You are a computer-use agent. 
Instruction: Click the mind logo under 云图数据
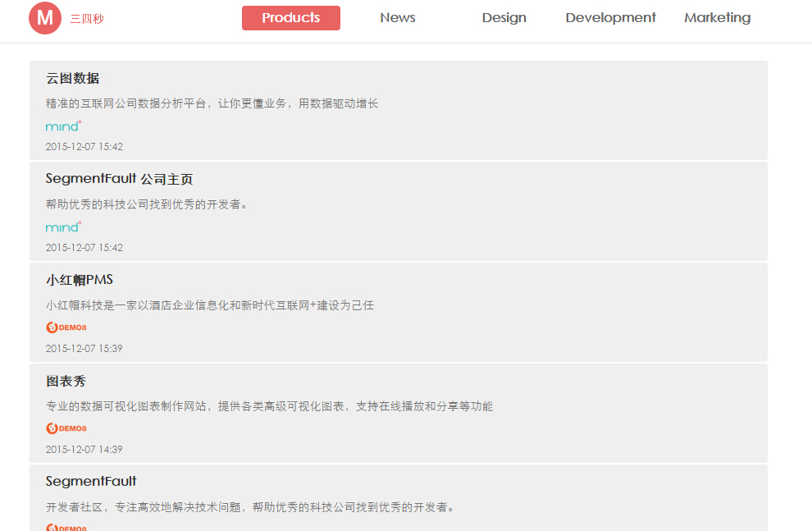(63, 126)
